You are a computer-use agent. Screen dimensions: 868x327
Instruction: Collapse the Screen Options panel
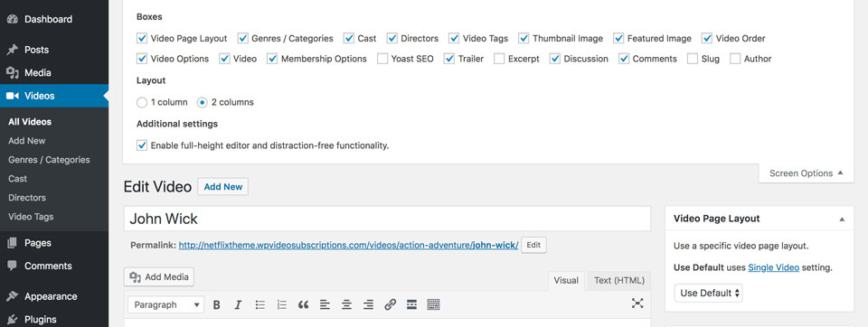pos(806,173)
